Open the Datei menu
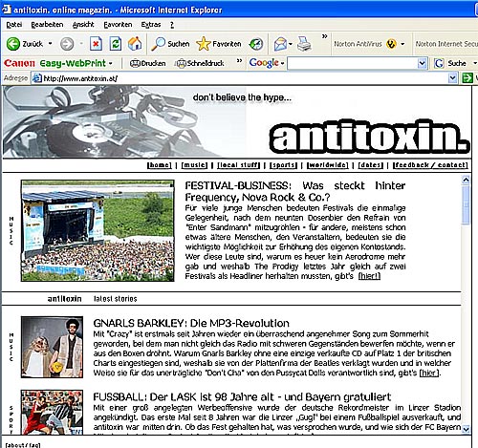478x448 pixels. 14,25
